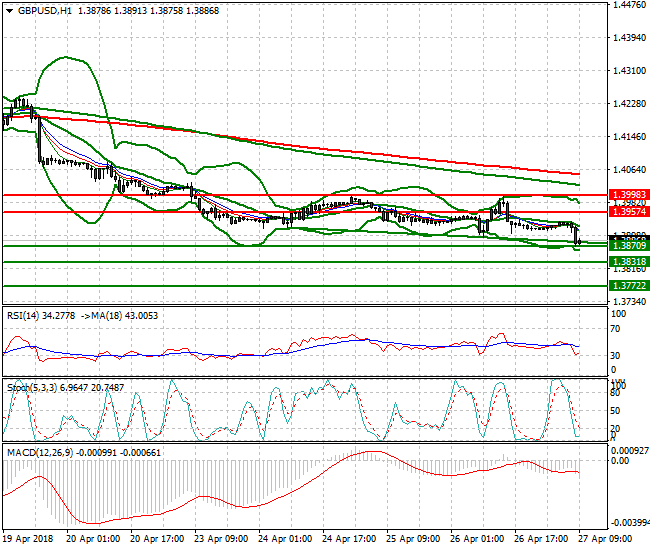650x550 pixels.
Task: Click the 1.43100 value on price scale
Action: (x=628, y=71)
